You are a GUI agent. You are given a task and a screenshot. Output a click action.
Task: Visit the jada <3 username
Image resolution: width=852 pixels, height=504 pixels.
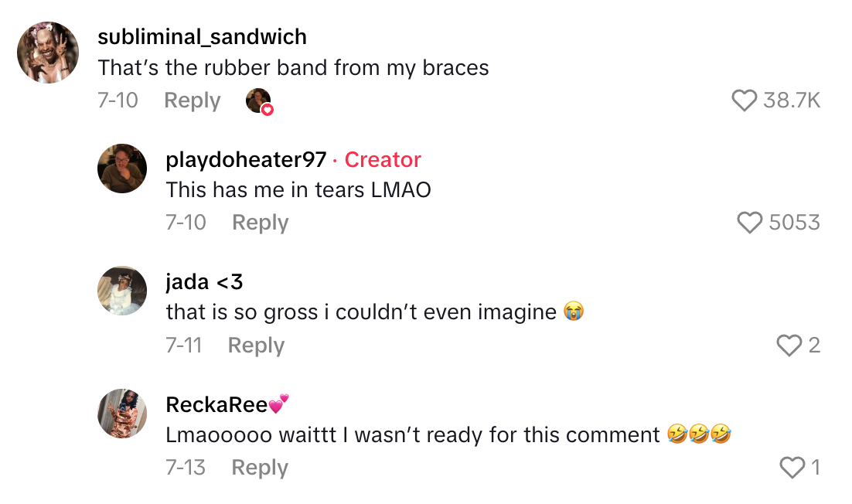(x=204, y=282)
